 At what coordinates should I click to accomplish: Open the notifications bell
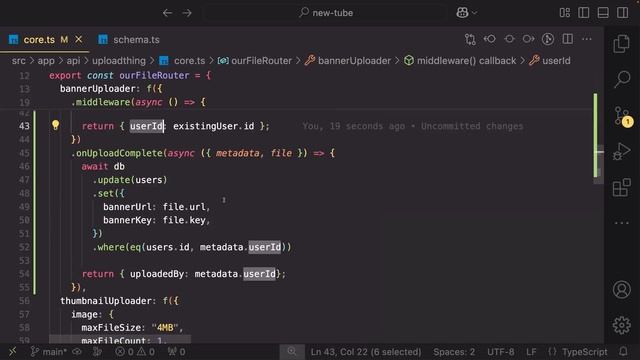tap(623, 351)
